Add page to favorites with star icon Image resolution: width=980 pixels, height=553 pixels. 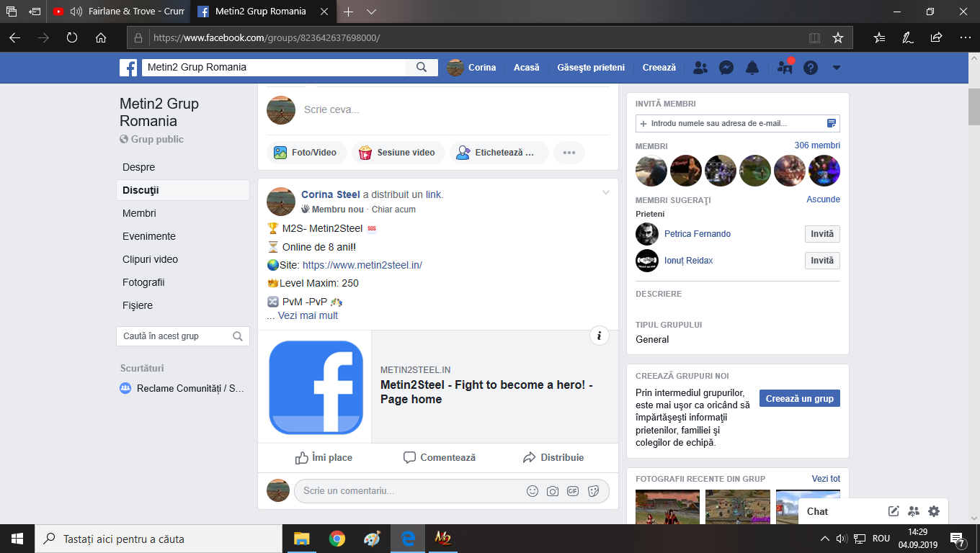point(837,37)
